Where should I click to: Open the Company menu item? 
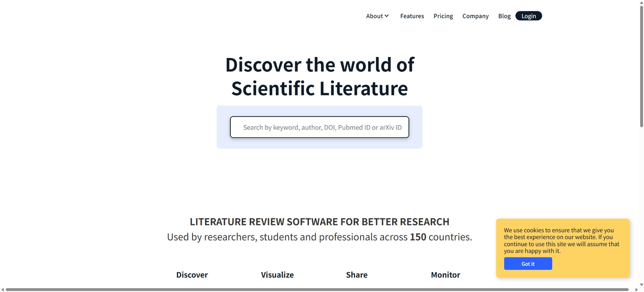(x=475, y=16)
